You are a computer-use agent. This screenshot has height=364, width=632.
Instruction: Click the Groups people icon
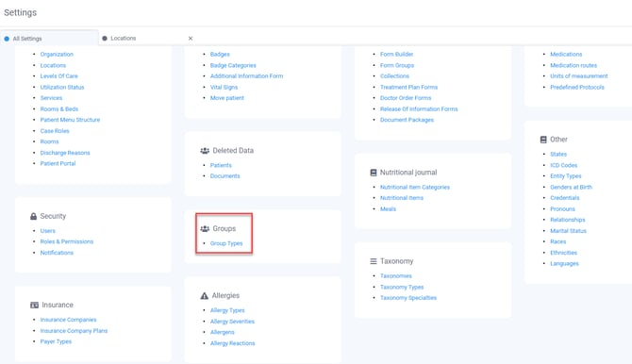205,229
